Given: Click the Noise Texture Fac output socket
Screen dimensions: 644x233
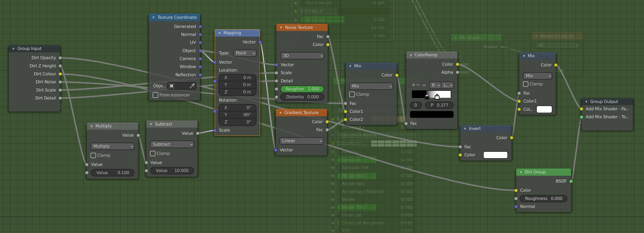Looking at the screenshot, I should click(x=328, y=37).
